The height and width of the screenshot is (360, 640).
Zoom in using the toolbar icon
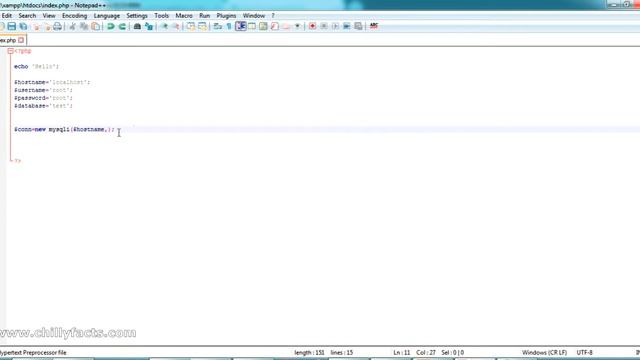164,27
